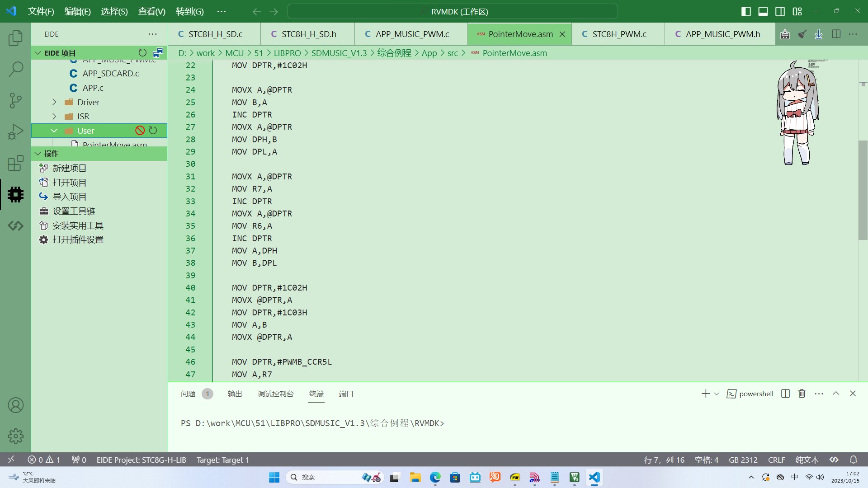The image size is (868, 488).
Task: Open the Explorer view in activity bar
Action: click(15, 38)
